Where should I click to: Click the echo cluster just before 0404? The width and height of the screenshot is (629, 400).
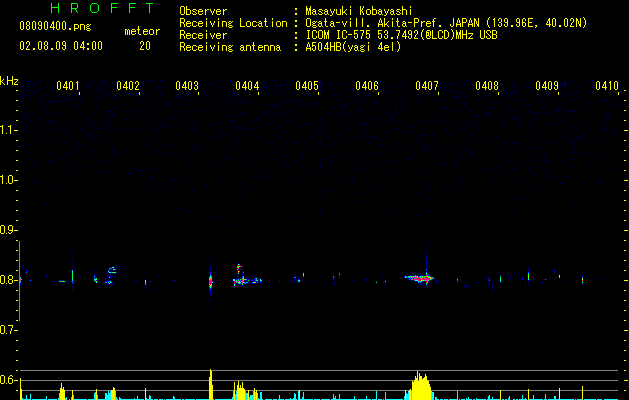246,277
